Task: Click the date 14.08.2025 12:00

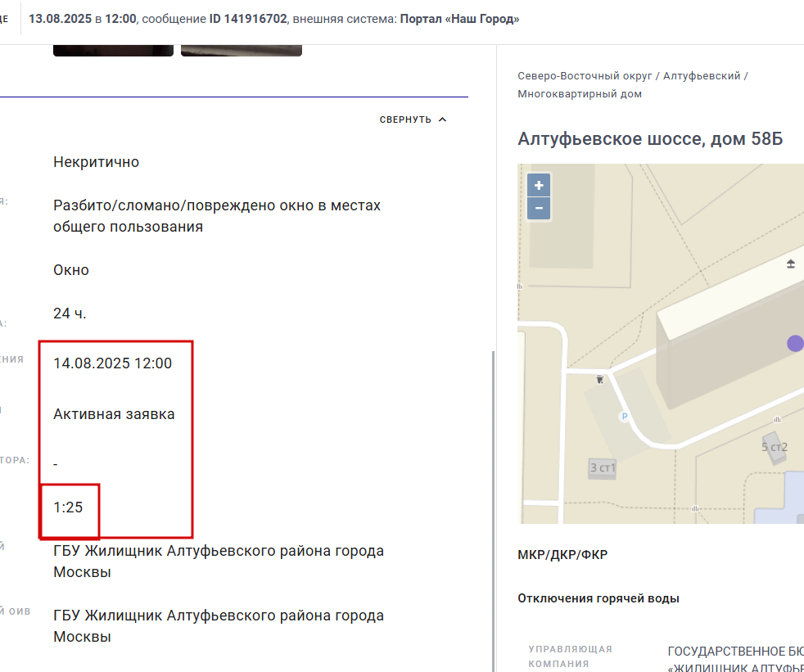Action: point(113,363)
